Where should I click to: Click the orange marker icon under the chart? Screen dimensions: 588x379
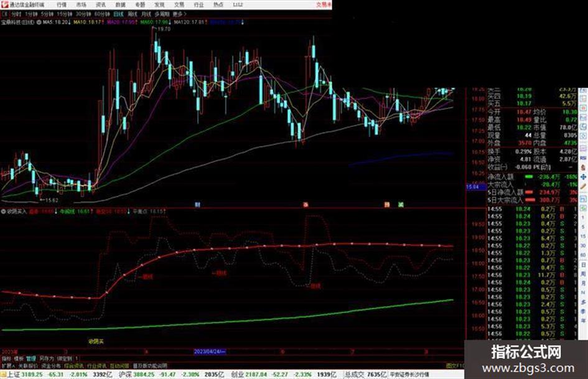pos(386,205)
